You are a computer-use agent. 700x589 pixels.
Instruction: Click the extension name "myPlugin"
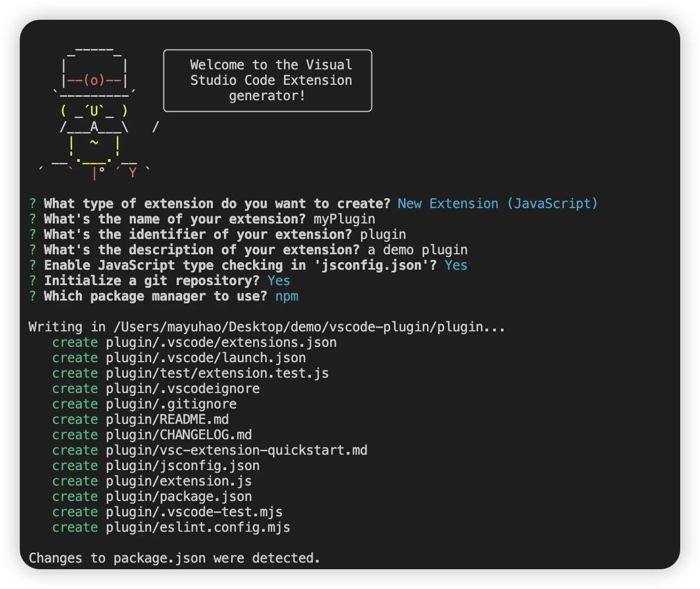pyautogui.click(x=344, y=219)
